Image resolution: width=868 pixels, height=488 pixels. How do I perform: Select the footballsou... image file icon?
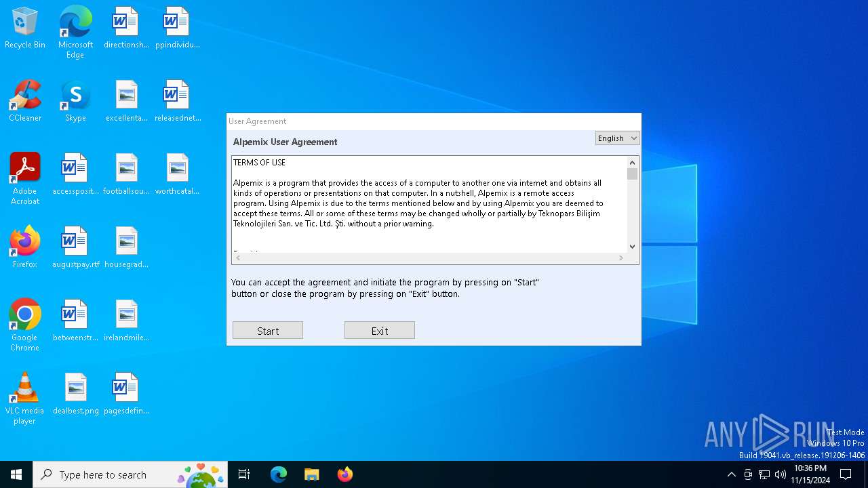[126, 174]
